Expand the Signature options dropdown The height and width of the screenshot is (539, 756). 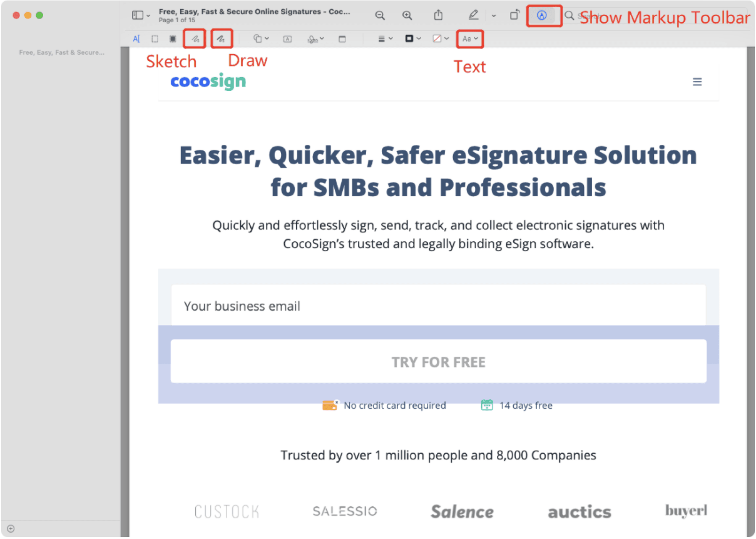coord(320,39)
